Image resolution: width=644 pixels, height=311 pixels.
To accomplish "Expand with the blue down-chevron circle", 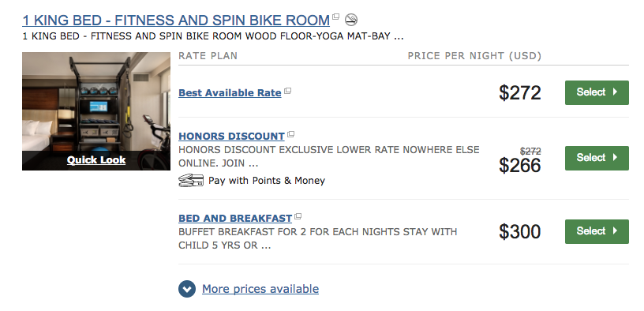I will click(x=187, y=289).
